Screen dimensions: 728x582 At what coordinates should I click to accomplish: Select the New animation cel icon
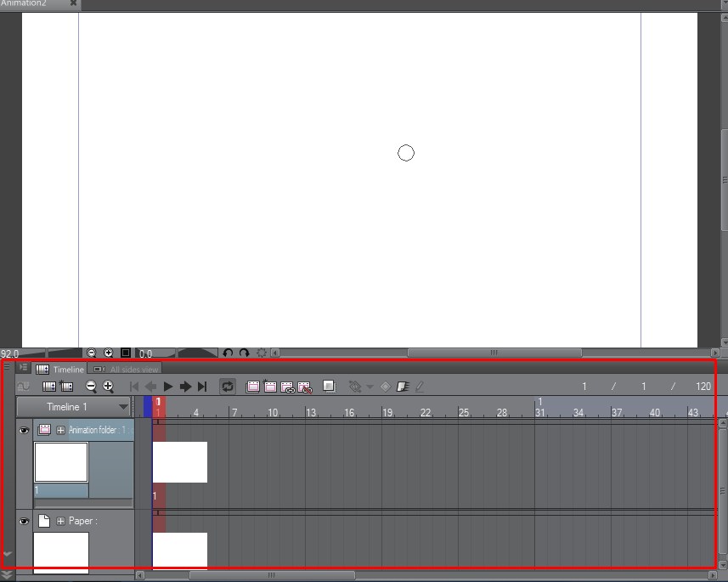[x=270, y=387]
